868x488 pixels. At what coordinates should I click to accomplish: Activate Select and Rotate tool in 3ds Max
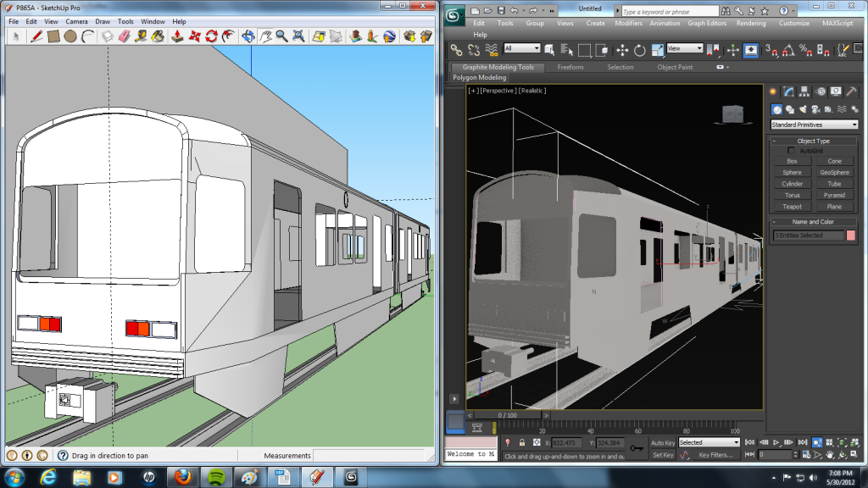click(639, 50)
